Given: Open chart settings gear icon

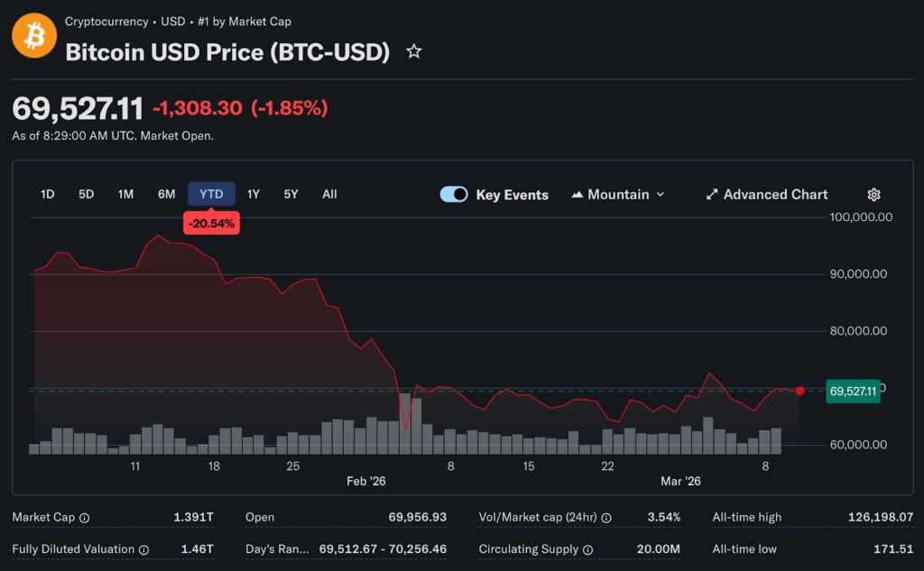Looking at the screenshot, I should [x=873, y=195].
